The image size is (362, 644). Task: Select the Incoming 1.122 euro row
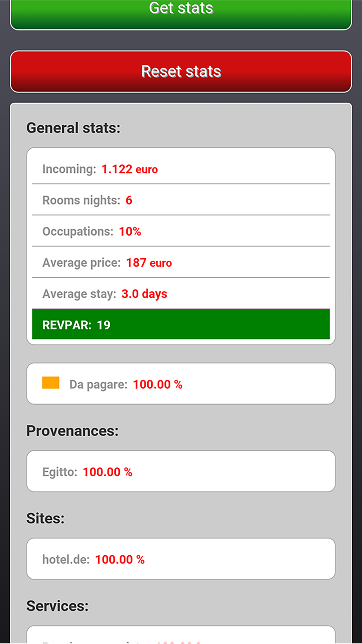(181, 169)
